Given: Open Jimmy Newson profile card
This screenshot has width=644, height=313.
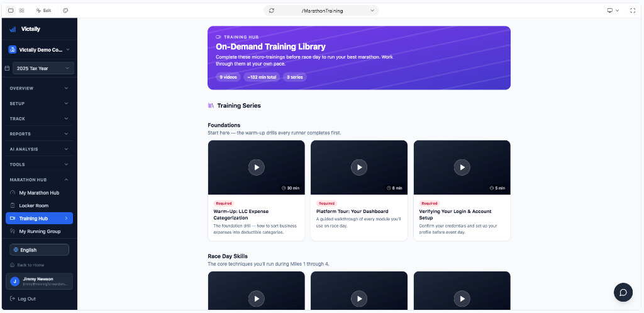Looking at the screenshot, I should 40,282.
